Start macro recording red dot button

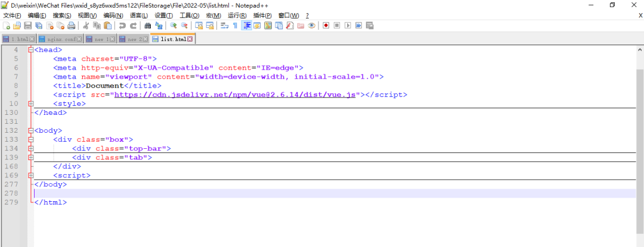tap(326, 26)
